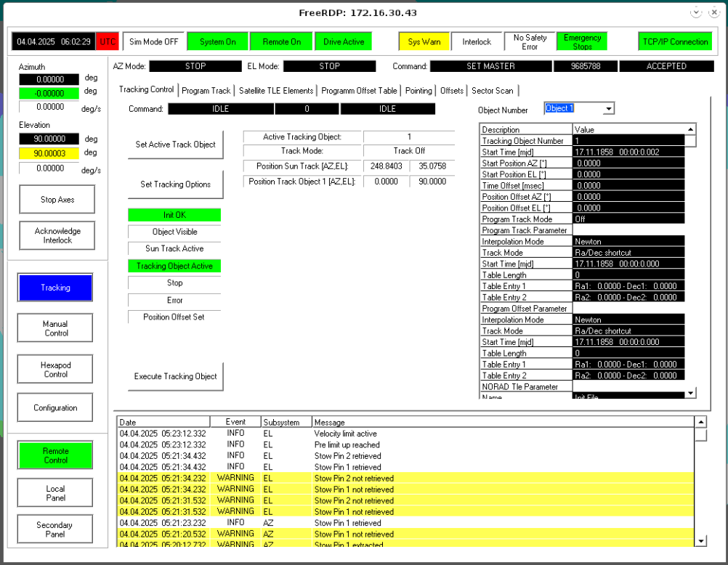
Task: Click the Azimuth commanded 0.00000 field
Action: click(x=49, y=79)
